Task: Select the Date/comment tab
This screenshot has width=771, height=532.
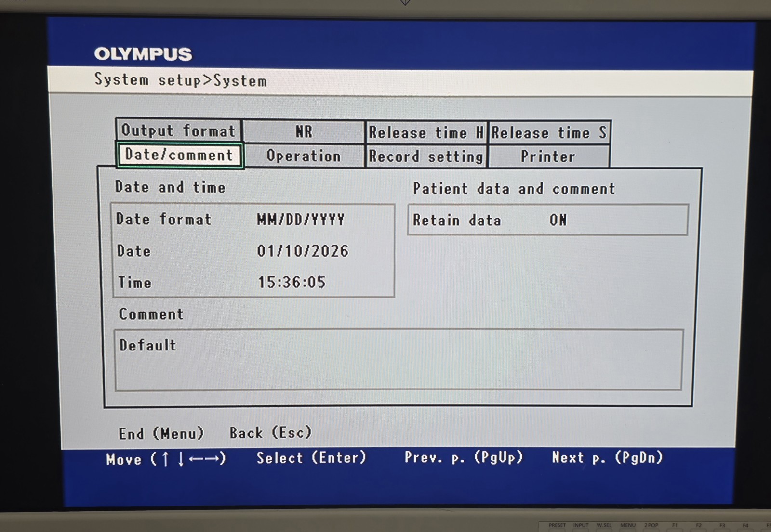Action: [179, 155]
